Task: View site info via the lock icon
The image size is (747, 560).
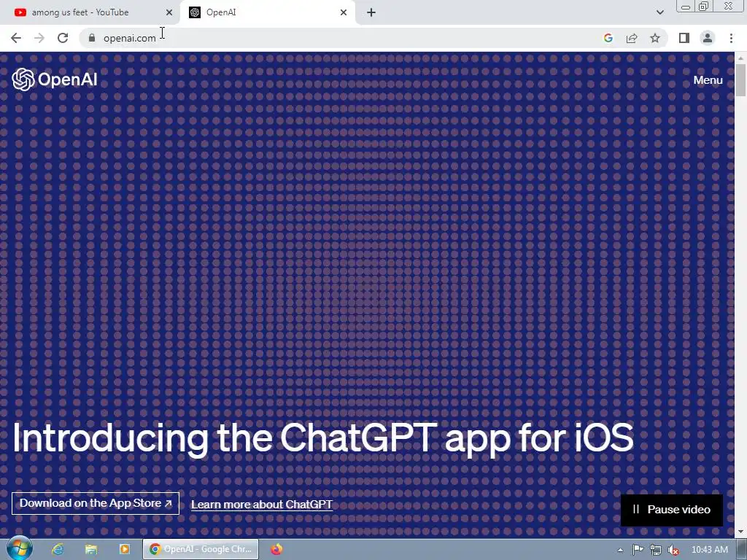Action: pyautogui.click(x=92, y=38)
